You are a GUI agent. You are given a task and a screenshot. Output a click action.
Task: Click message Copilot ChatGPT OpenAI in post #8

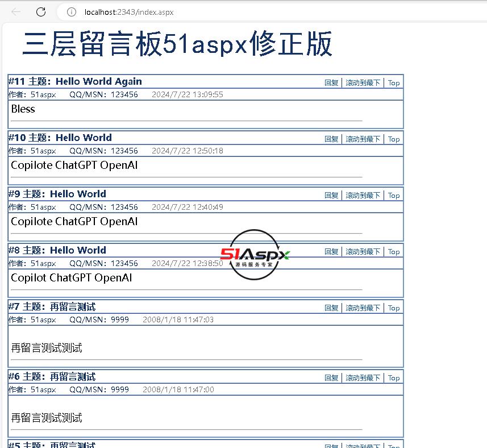coord(72,278)
